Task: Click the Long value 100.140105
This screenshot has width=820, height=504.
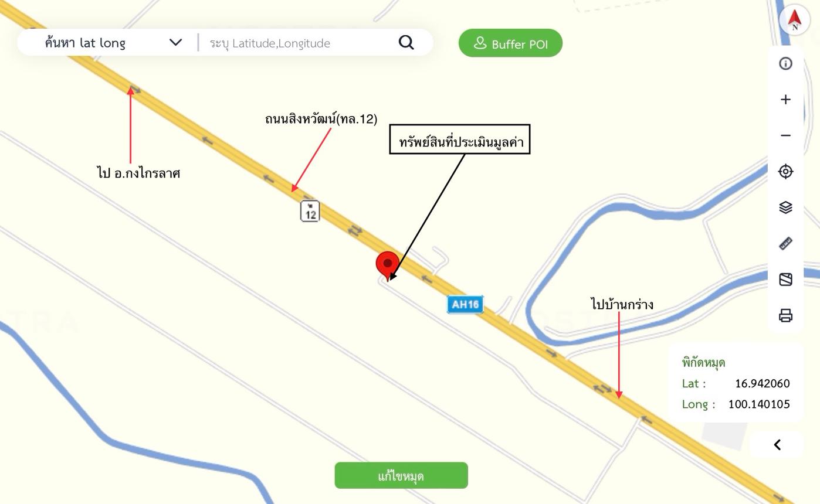Action: [759, 404]
